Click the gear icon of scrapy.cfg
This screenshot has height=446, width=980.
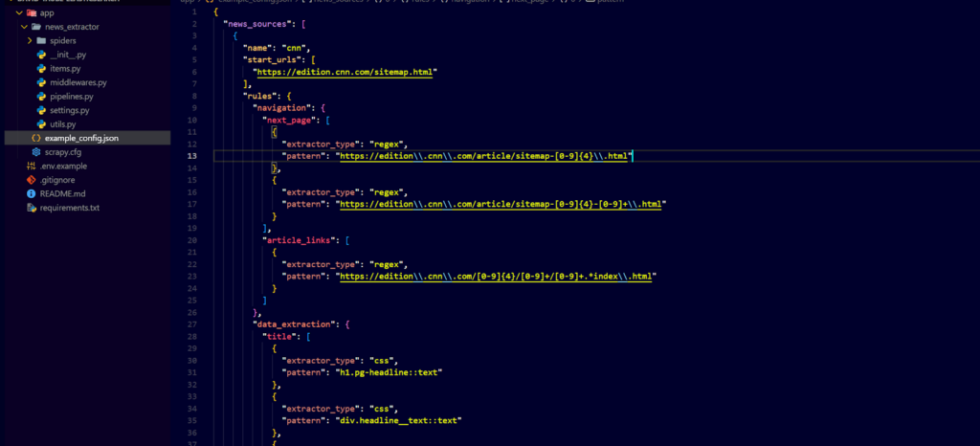35,152
